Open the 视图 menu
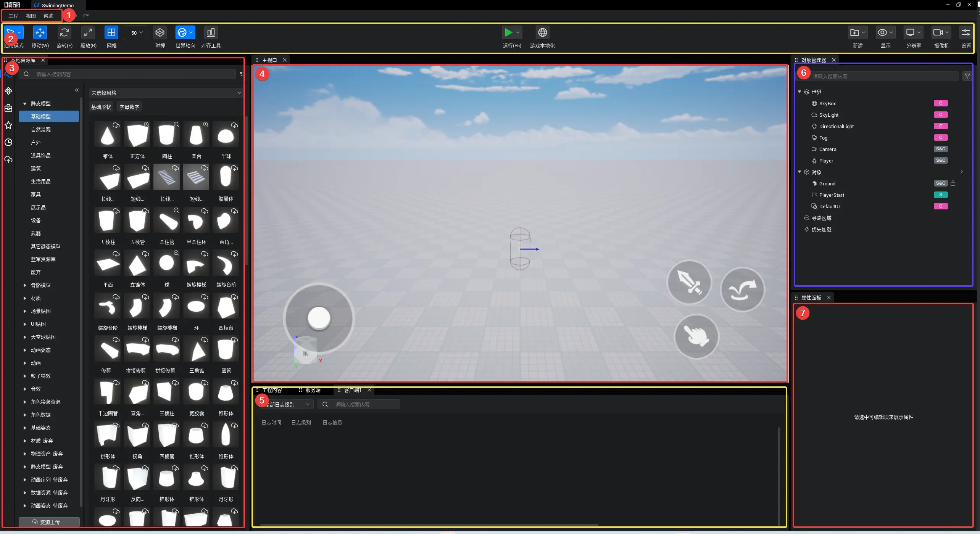 tap(31, 16)
